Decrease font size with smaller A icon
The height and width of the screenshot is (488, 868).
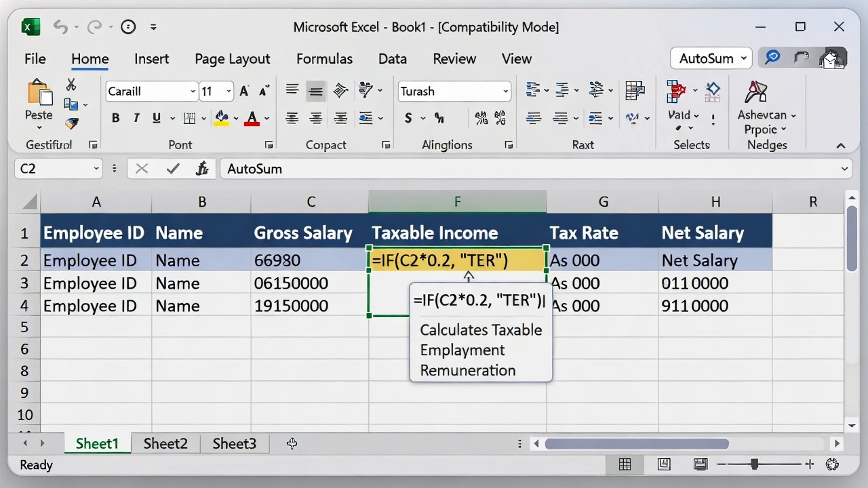264,91
